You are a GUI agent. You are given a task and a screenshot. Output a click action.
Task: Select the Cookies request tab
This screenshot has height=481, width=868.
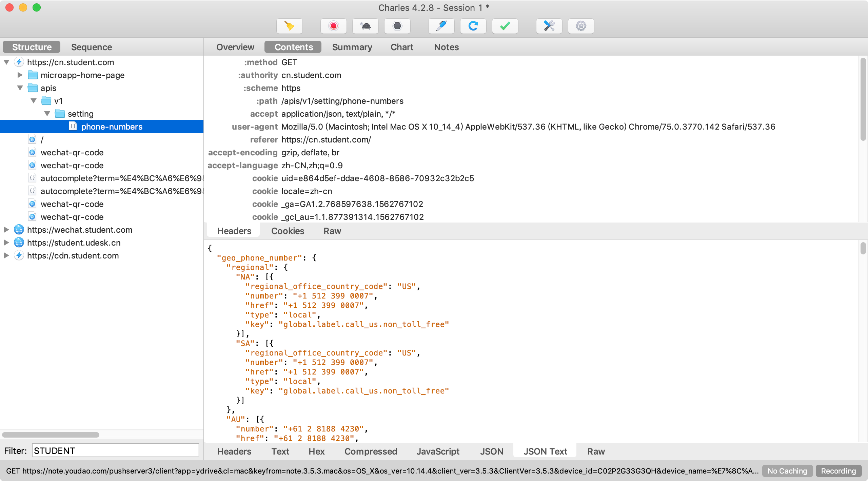point(288,231)
